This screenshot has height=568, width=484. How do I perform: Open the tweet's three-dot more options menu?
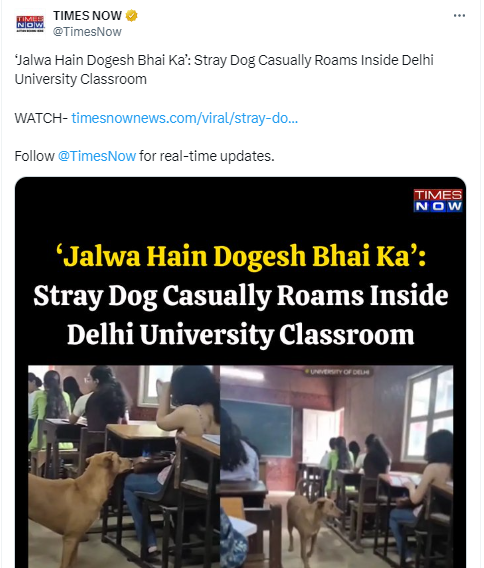[459, 16]
